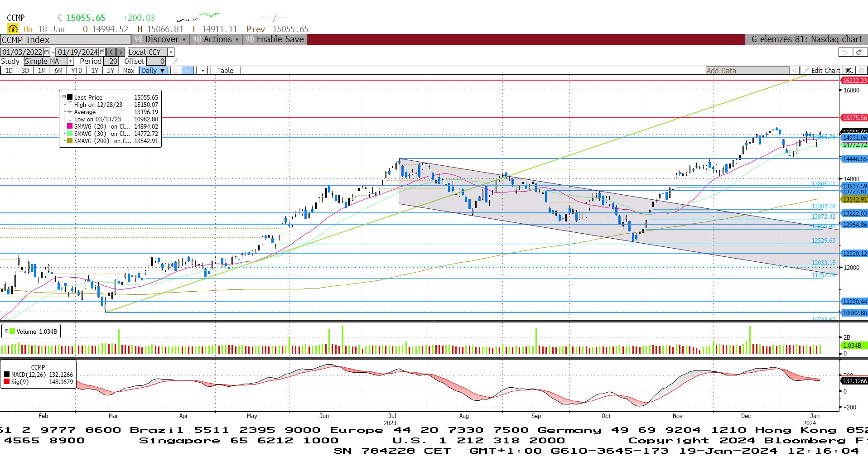868x476 pixels.
Task: Select the YTD range tab
Action: pos(77,71)
